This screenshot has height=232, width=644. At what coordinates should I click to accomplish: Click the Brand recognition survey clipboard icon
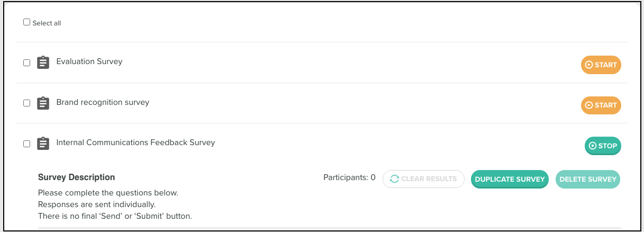click(x=43, y=103)
